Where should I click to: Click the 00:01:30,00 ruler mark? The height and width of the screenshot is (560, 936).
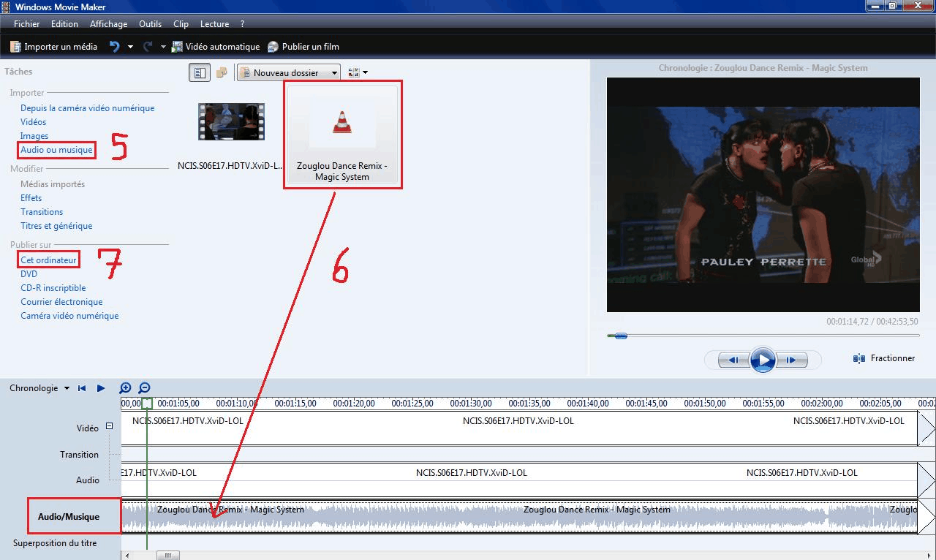[x=471, y=403]
